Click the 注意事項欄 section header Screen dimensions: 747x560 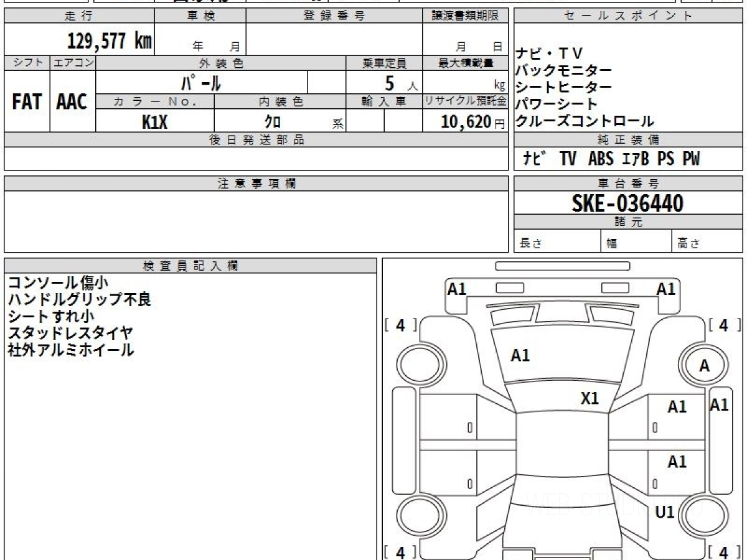pos(256,184)
